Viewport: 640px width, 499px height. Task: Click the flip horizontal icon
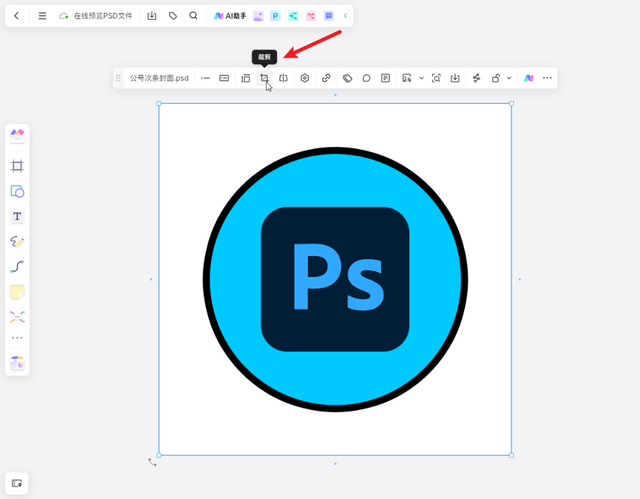[x=283, y=78]
